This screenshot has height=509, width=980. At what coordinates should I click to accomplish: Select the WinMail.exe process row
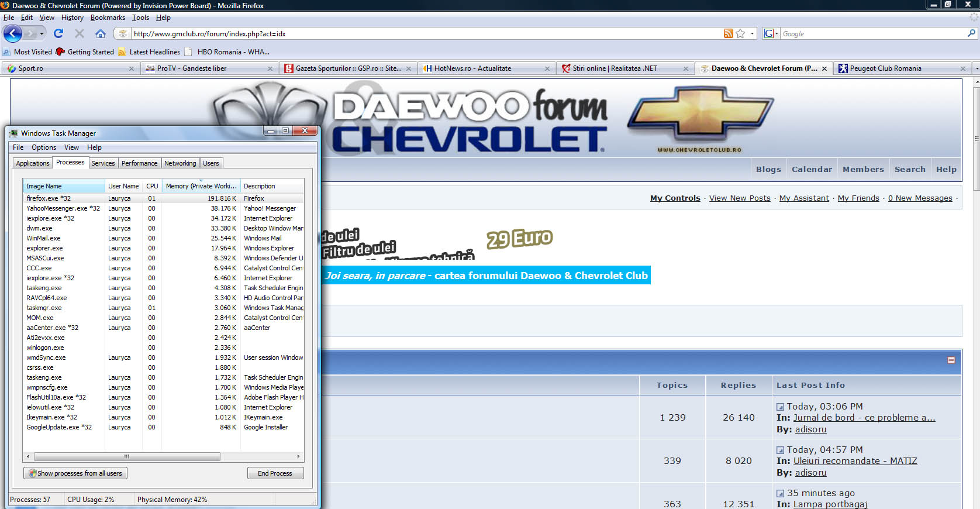(164, 238)
